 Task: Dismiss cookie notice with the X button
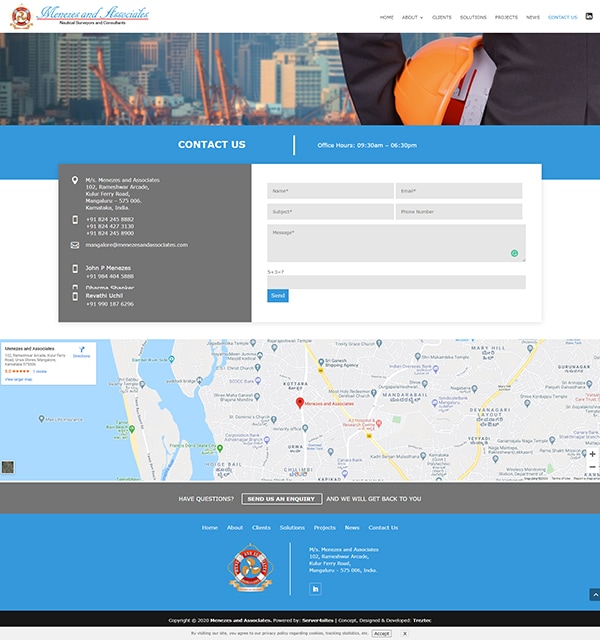coord(404,633)
